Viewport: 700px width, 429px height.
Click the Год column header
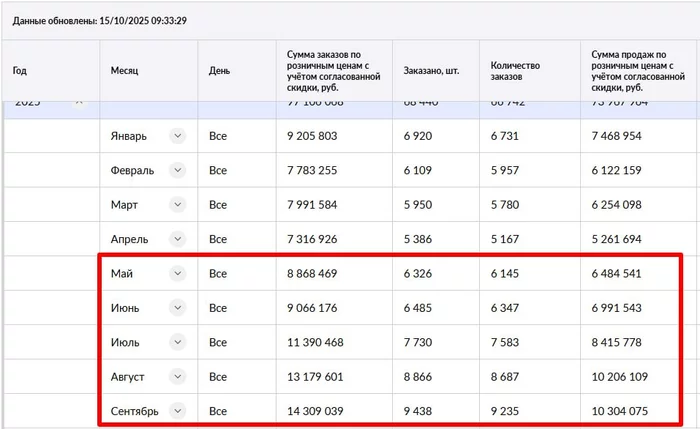pos(20,71)
